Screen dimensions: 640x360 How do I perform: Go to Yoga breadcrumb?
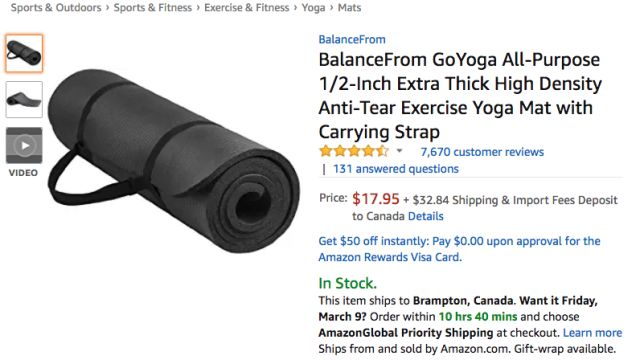pos(313,8)
